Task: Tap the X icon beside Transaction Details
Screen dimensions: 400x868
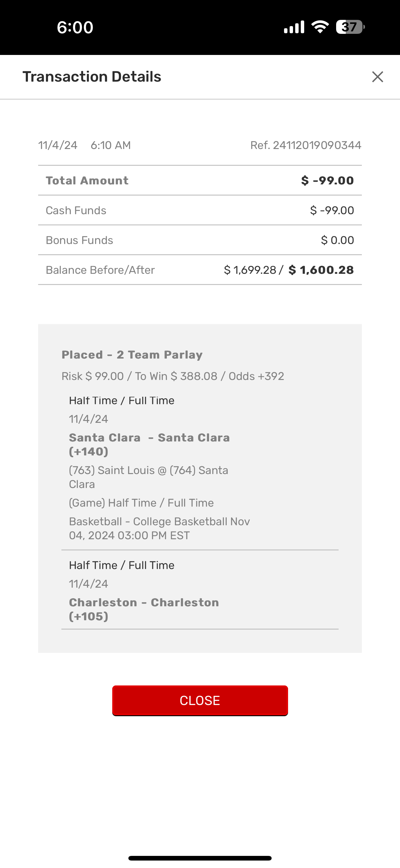Action: [377, 77]
